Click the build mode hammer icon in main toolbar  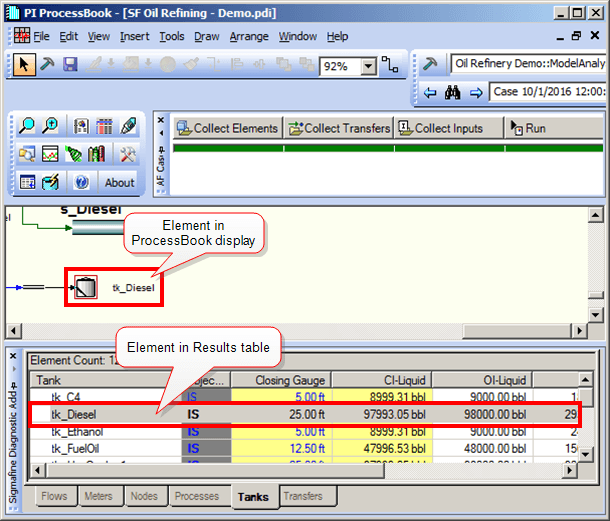point(48,64)
